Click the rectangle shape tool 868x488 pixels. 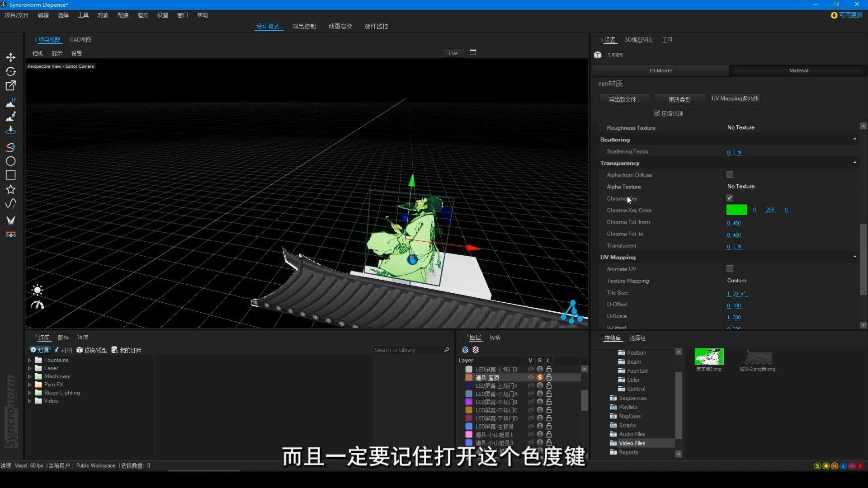coord(10,175)
